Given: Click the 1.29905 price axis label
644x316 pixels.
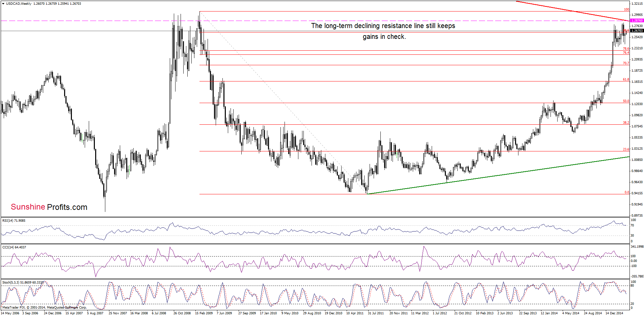Looking at the screenshot, I should point(637,15).
